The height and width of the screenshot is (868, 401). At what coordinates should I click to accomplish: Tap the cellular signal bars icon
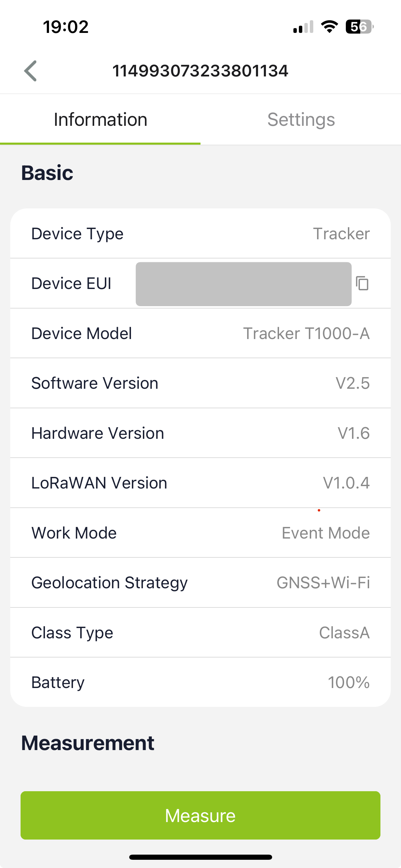303,27
